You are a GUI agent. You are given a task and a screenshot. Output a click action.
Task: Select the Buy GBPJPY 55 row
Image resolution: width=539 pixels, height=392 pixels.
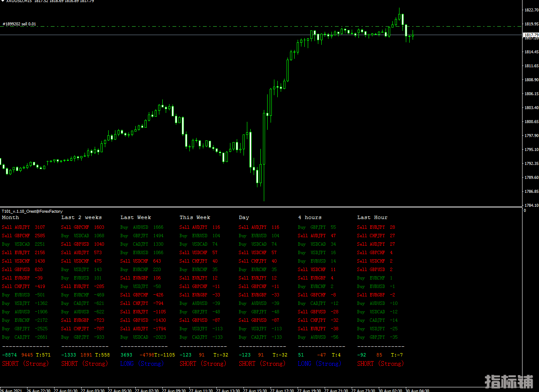[317, 227]
